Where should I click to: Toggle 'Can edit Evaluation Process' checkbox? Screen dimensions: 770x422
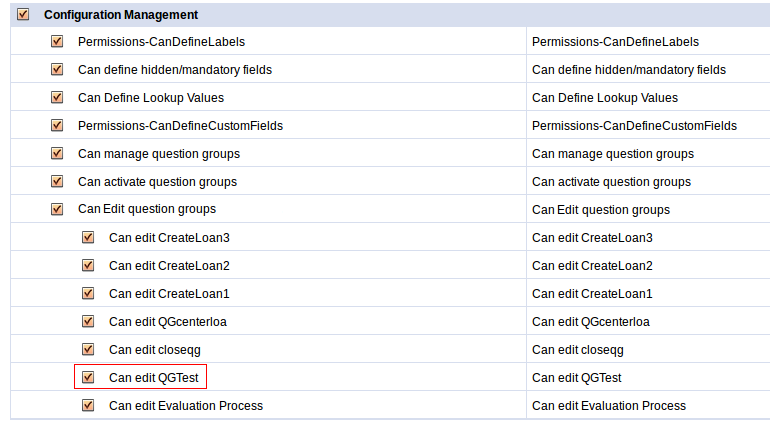click(88, 406)
